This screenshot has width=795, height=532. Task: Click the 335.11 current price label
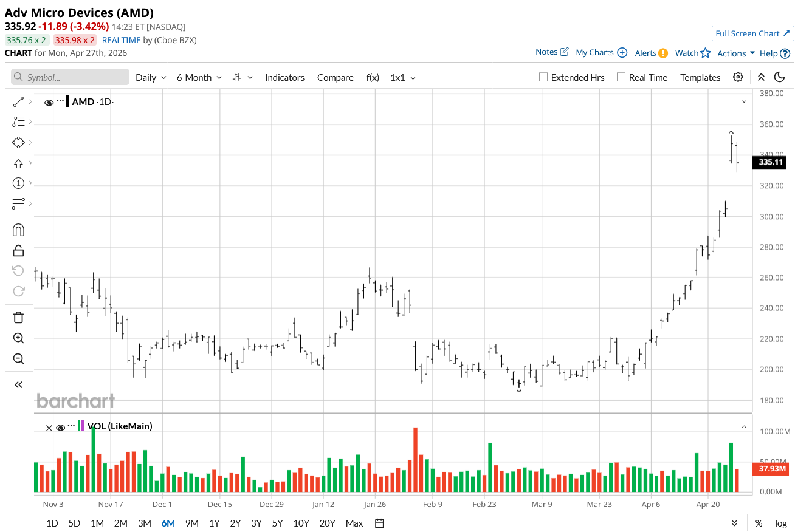pyautogui.click(x=769, y=162)
